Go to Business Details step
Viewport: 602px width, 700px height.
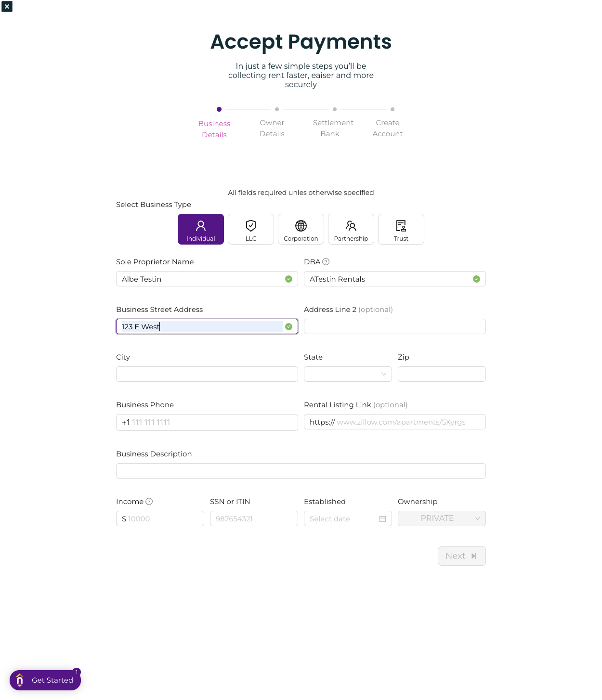click(214, 129)
